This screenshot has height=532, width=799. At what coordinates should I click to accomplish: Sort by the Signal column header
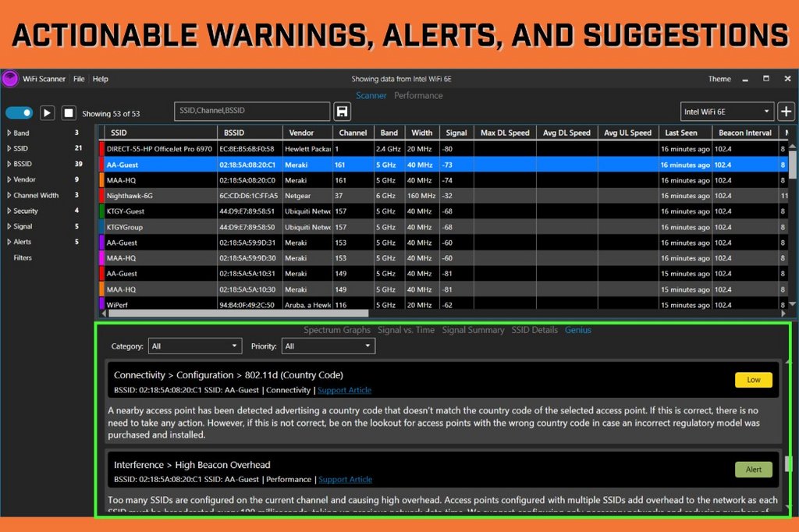(456, 133)
